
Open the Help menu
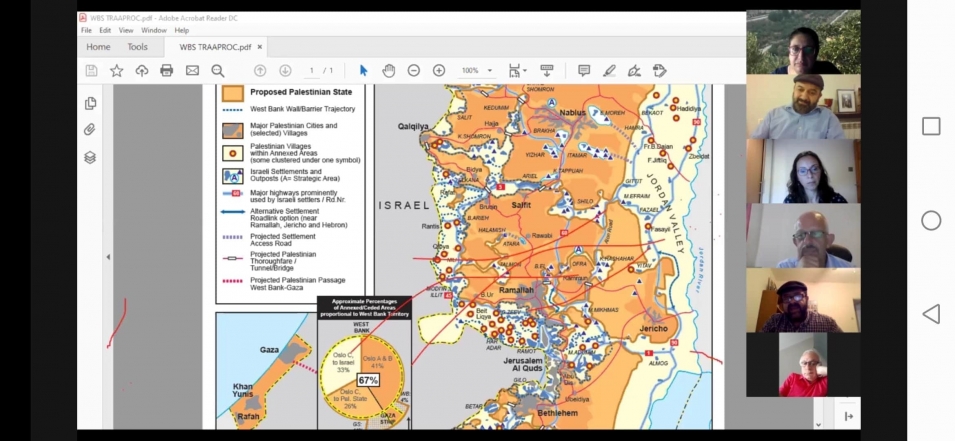181,30
